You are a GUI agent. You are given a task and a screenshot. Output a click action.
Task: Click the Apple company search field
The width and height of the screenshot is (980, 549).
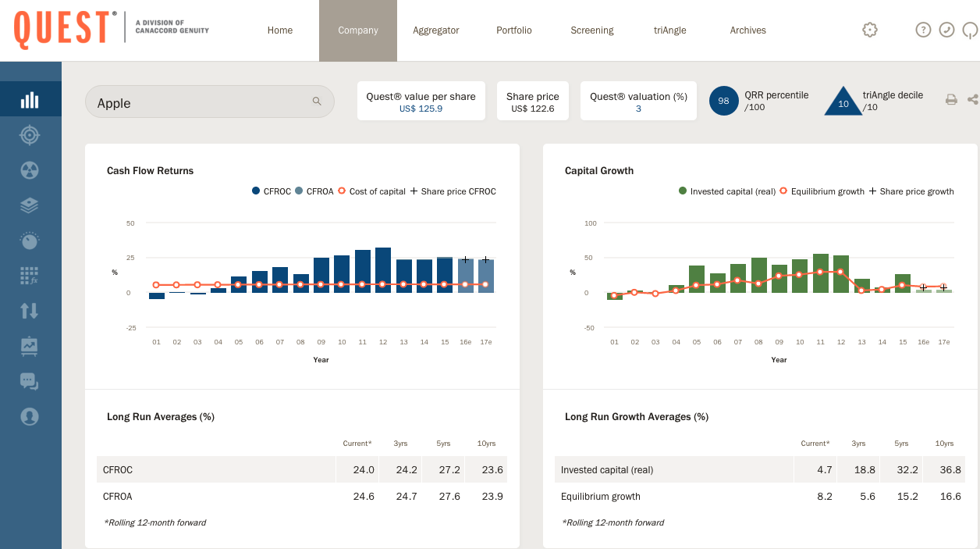[x=203, y=102]
